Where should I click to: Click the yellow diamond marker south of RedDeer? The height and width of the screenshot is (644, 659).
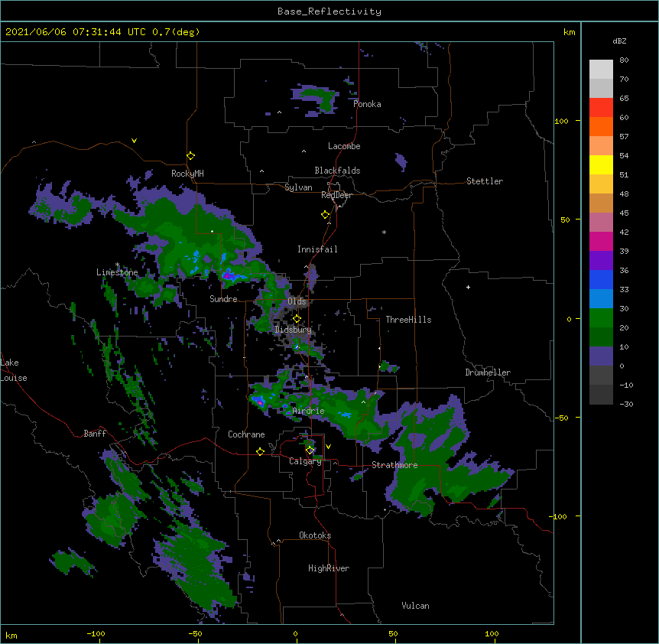point(326,215)
